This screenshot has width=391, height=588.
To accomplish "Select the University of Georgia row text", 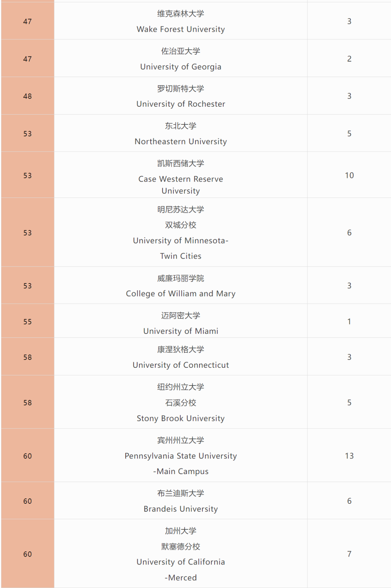I will [x=181, y=67].
